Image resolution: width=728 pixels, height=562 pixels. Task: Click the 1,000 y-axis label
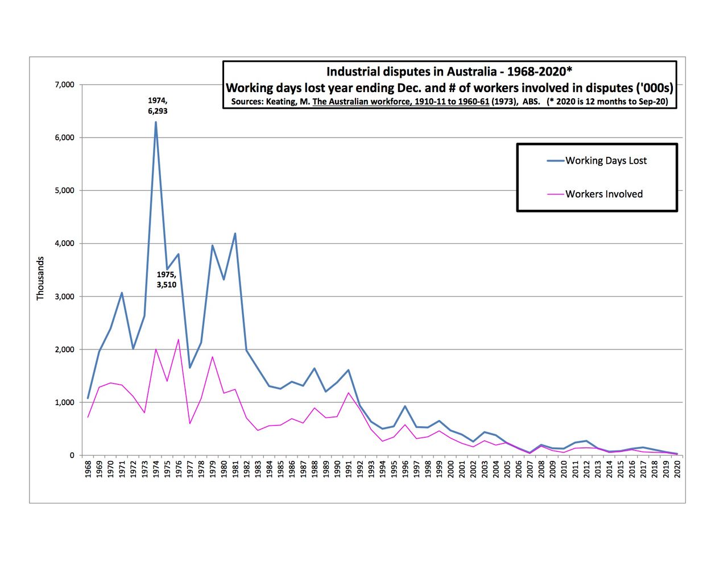(64, 402)
